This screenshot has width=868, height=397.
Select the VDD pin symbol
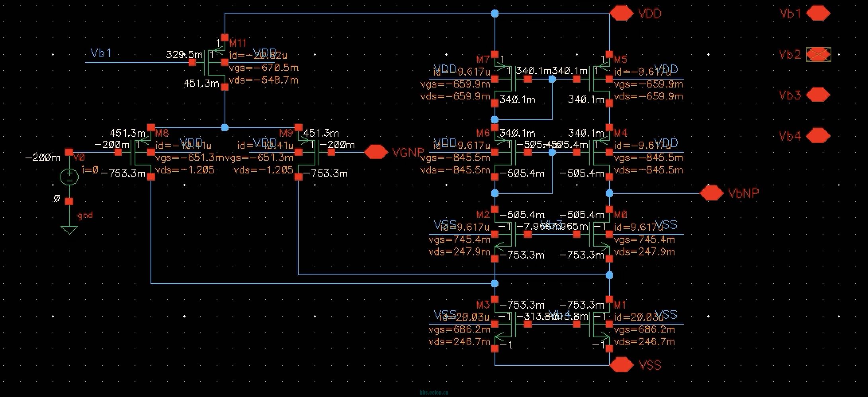(x=622, y=14)
